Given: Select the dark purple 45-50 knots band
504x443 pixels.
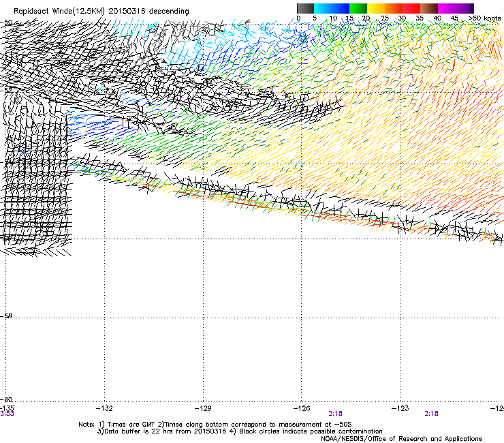Looking at the screenshot, I should (x=464, y=8).
